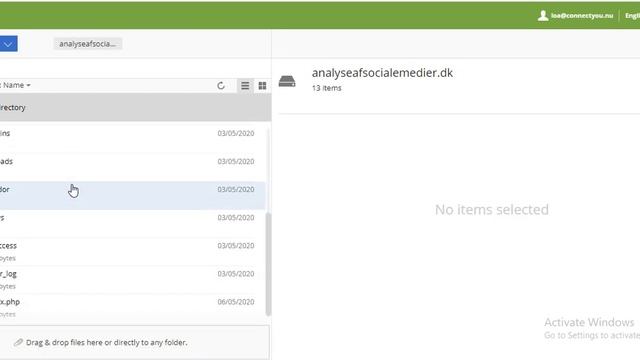Click the file list vertical scrollbar
Screen dimensions: 640x360
268,264
